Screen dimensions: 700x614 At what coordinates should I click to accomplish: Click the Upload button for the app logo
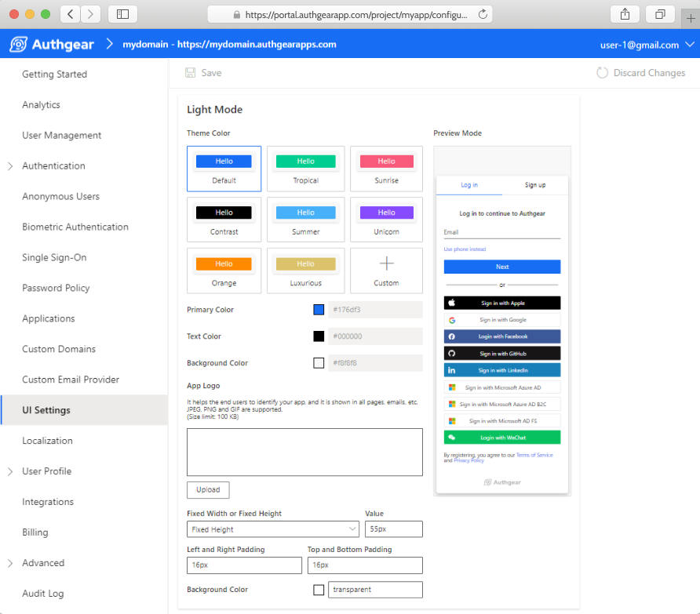tap(207, 489)
